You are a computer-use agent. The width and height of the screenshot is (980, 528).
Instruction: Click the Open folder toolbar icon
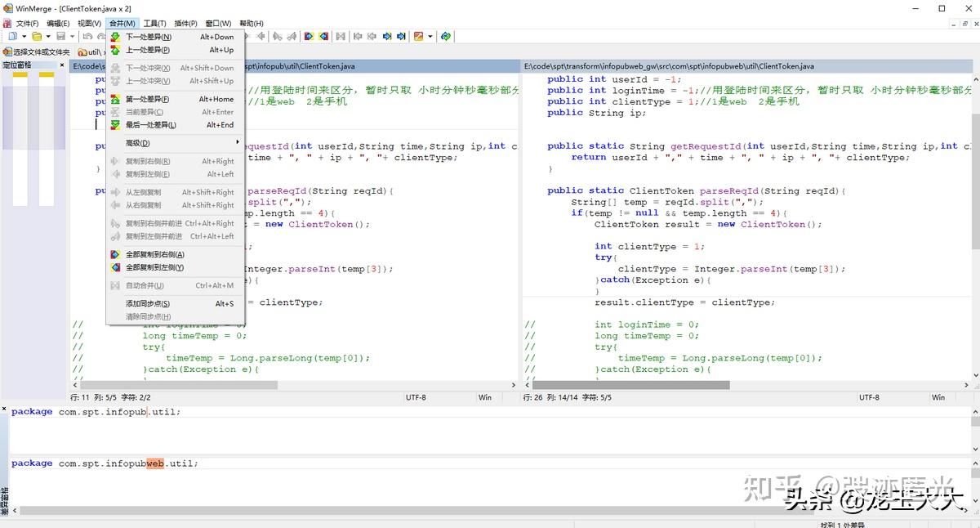(x=37, y=37)
